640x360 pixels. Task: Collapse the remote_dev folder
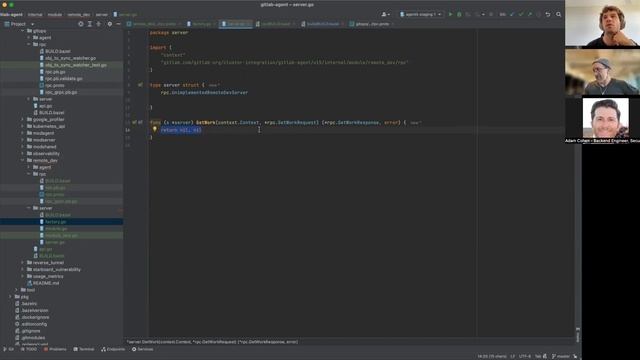point(23,160)
